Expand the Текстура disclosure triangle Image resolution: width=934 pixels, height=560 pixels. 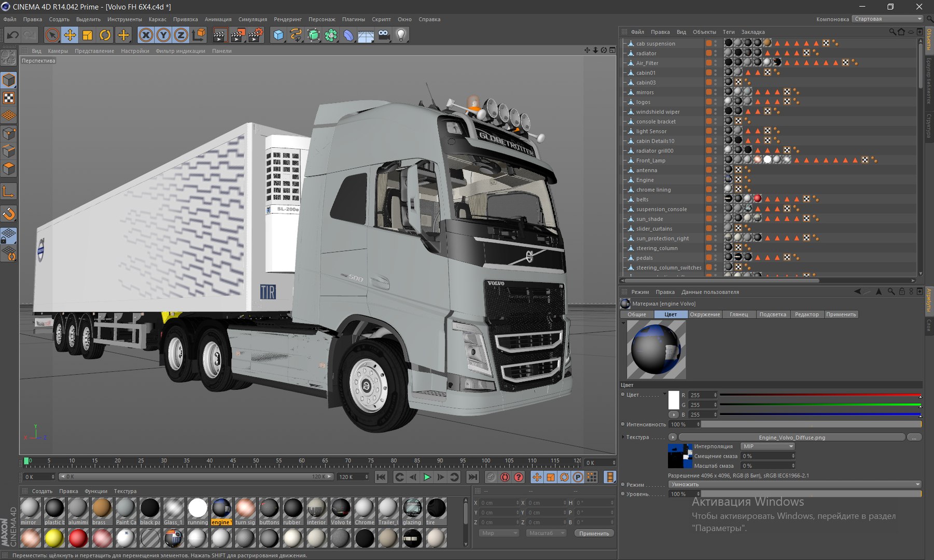pyautogui.click(x=623, y=437)
